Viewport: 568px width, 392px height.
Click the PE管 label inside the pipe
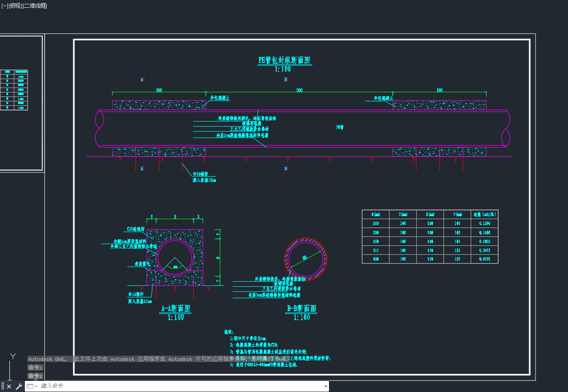[340, 127]
